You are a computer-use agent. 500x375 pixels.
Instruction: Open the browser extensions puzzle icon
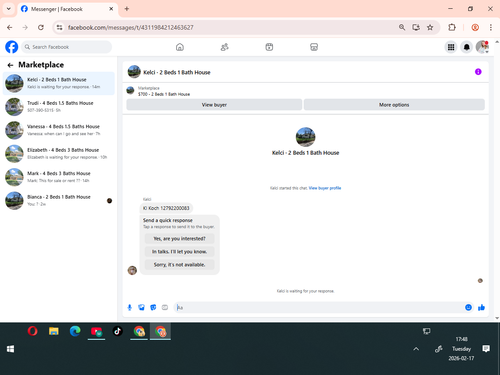[x=452, y=27]
